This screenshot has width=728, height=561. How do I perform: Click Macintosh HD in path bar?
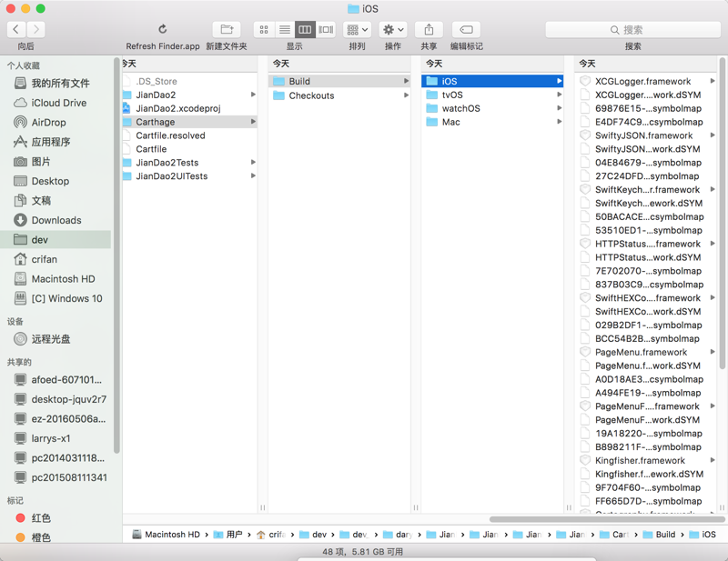(167, 535)
